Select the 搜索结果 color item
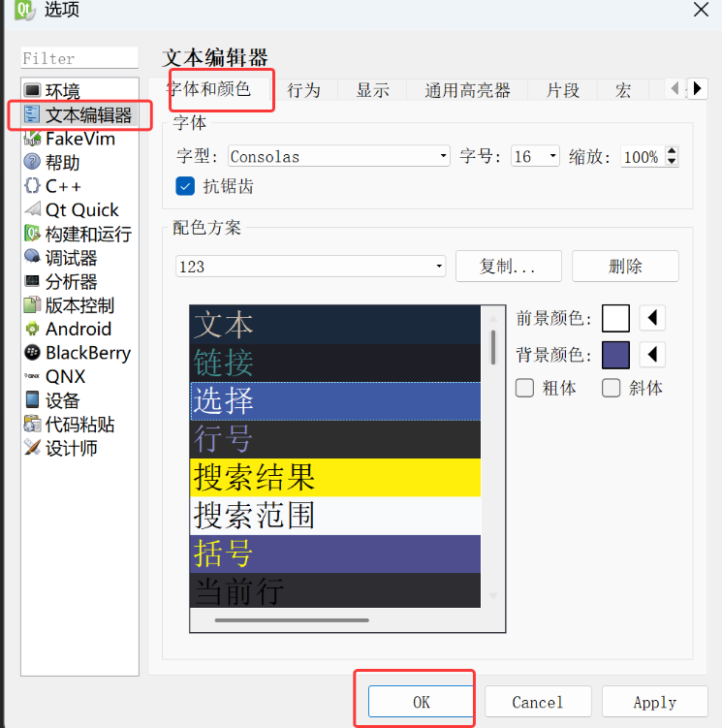The image size is (722, 728). [335, 477]
